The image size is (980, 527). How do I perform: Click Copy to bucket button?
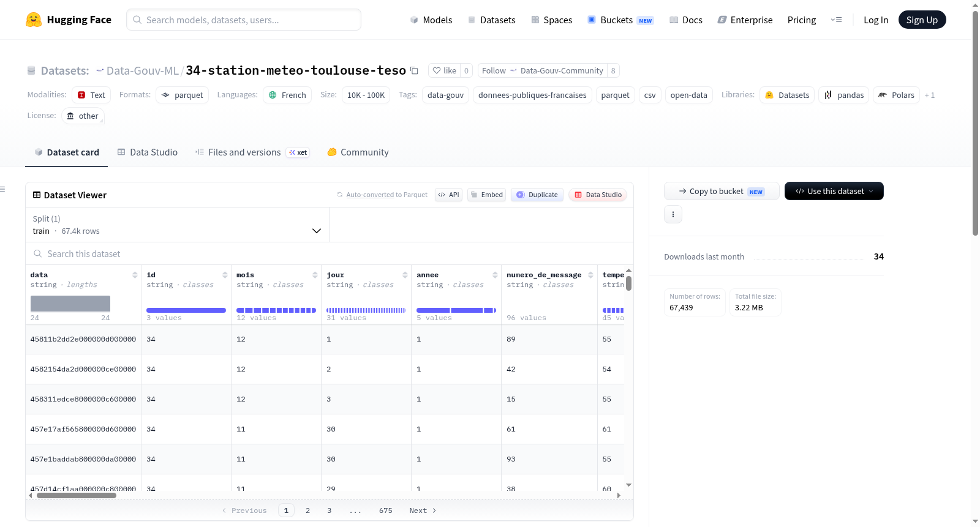[722, 191]
